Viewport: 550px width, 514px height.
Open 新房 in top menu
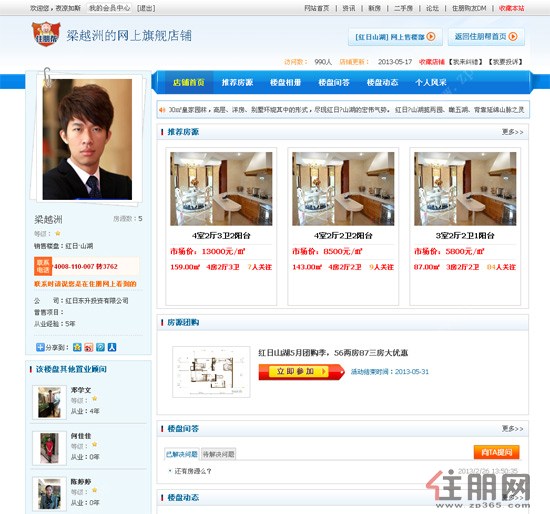coord(375,8)
